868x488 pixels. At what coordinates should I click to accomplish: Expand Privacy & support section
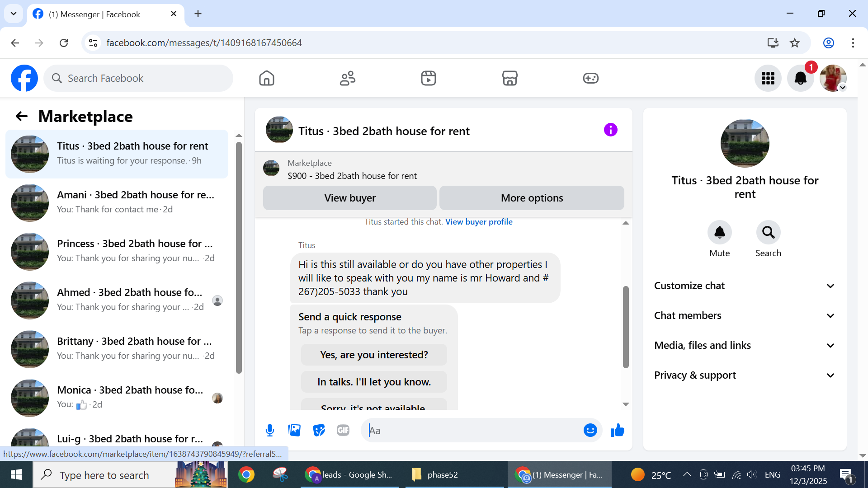(745, 375)
